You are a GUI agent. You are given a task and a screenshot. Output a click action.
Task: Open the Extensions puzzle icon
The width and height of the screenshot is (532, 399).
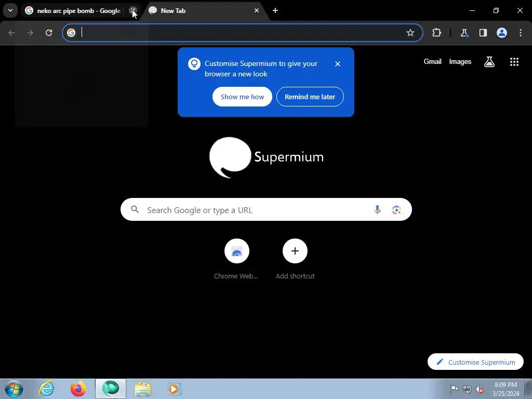pyautogui.click(x=436, y=33)
